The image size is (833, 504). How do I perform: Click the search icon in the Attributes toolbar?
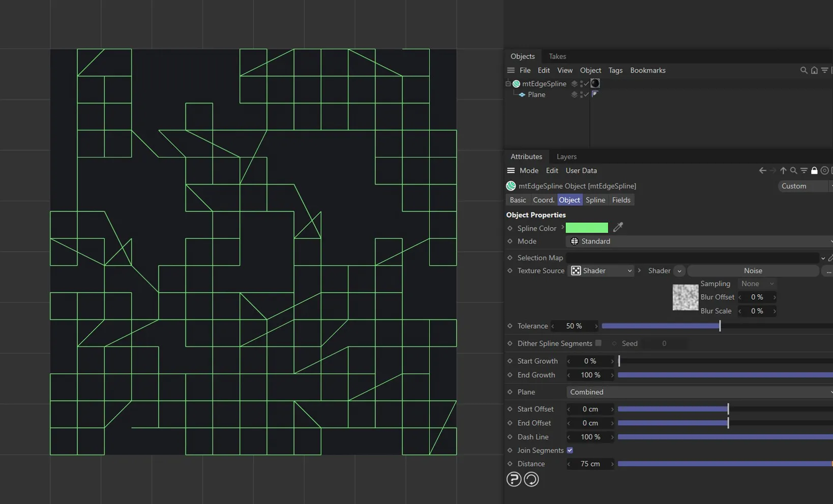(793, 171)
